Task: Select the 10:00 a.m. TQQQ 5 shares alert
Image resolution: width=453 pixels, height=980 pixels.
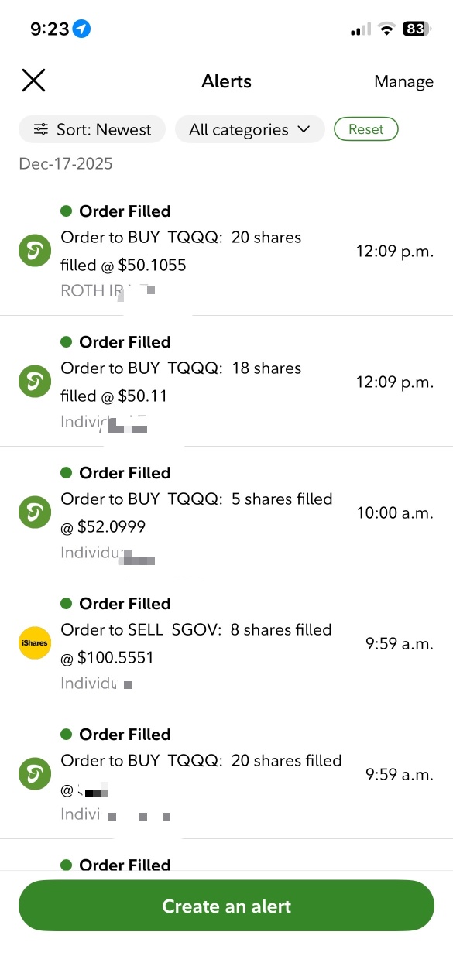Action: pyautogui.click(x=226, y=512)
